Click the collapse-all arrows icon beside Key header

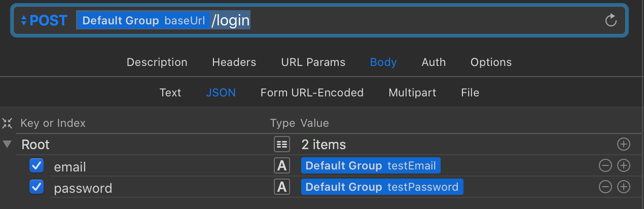pos(7,123)
